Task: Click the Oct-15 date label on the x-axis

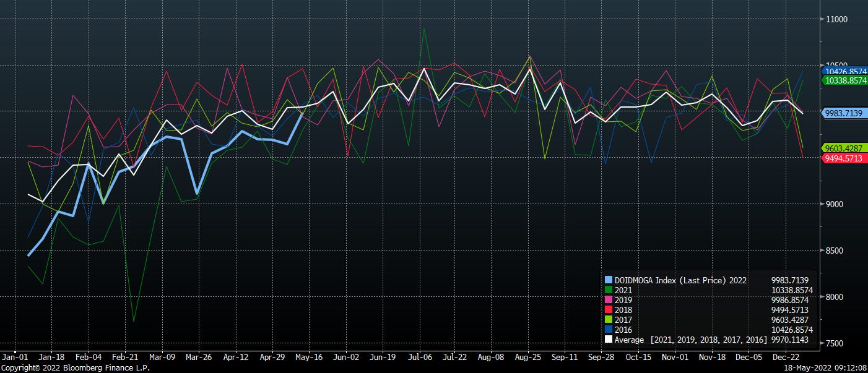Action: pos(638,358)
